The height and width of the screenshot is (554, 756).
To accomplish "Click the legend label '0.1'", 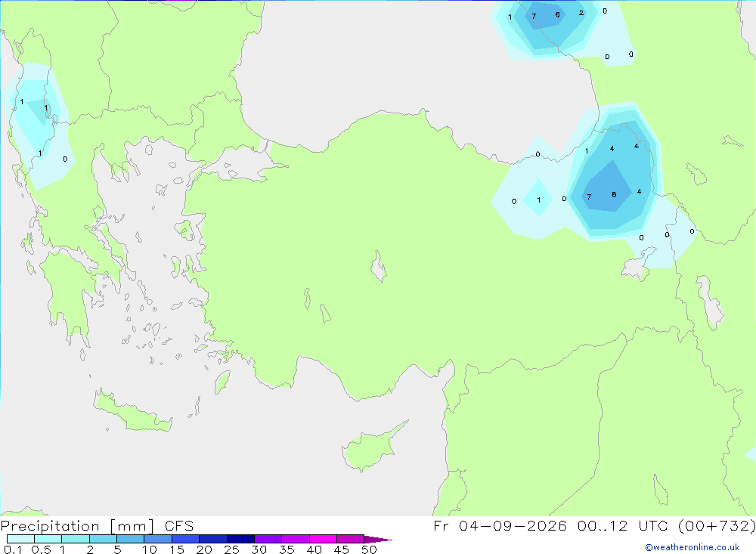I will [x=13, y=549].
